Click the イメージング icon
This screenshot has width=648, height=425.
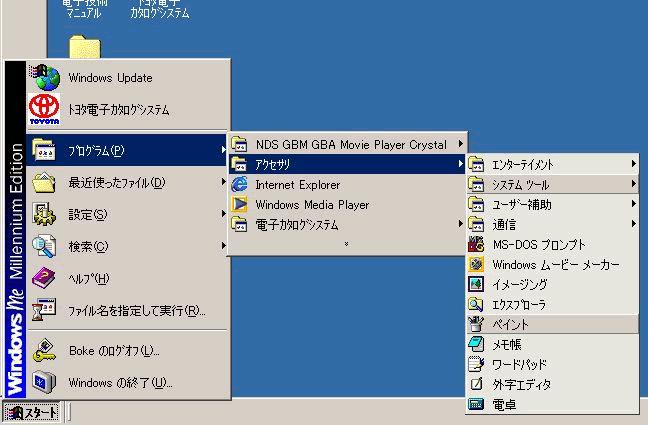click(x=476, y=284)
